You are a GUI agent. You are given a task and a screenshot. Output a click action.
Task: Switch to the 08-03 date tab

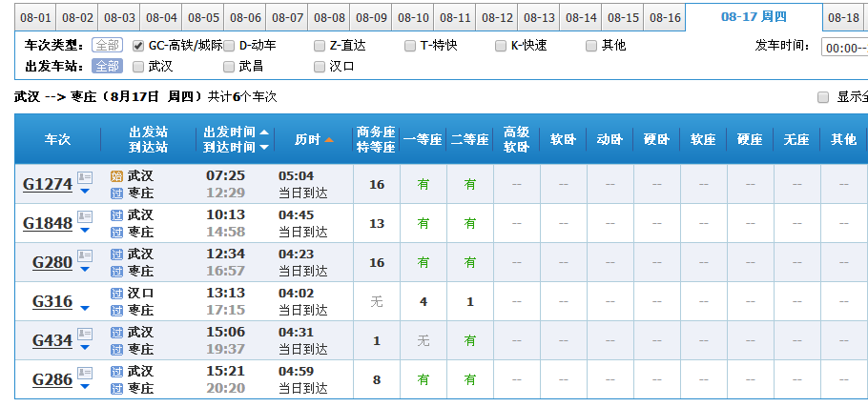(x=119, y=18)
